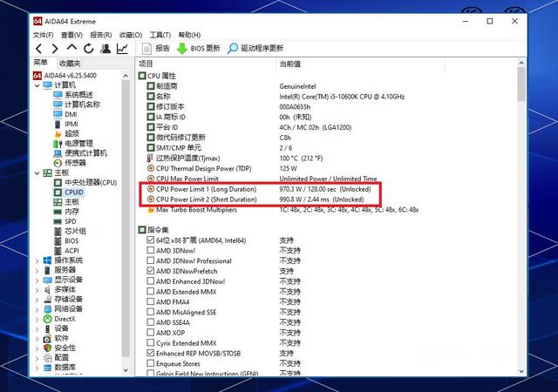Toggle the AMD Extended MMX checkbox
Screen dimensions: 558x392
[x=151, y=291]
